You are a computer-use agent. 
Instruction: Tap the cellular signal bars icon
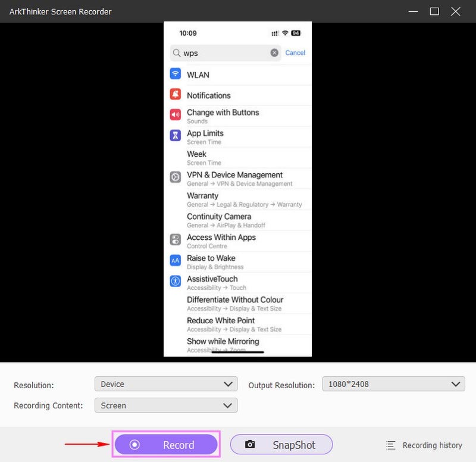coord(275,33)
